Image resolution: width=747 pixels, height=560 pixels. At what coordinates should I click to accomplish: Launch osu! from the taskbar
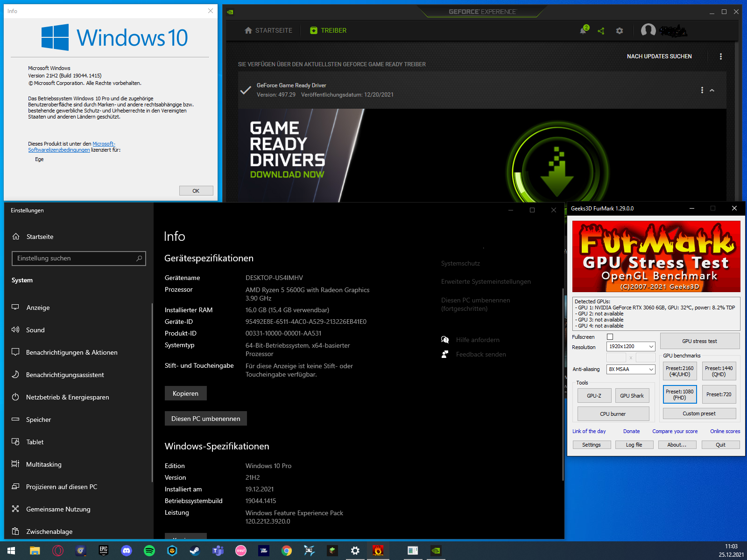(241, 551)
